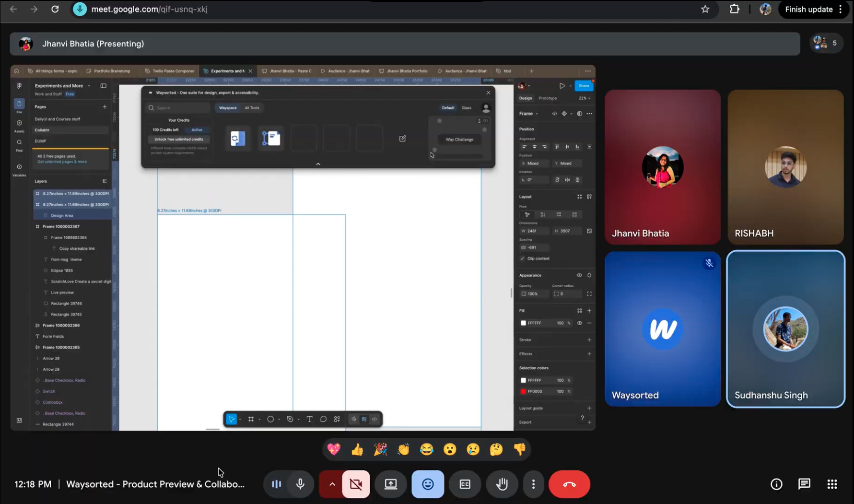The width and height of the screenshot is (854, 504).
Task: Turn on Meet closed captions
Action: (465, 484)
